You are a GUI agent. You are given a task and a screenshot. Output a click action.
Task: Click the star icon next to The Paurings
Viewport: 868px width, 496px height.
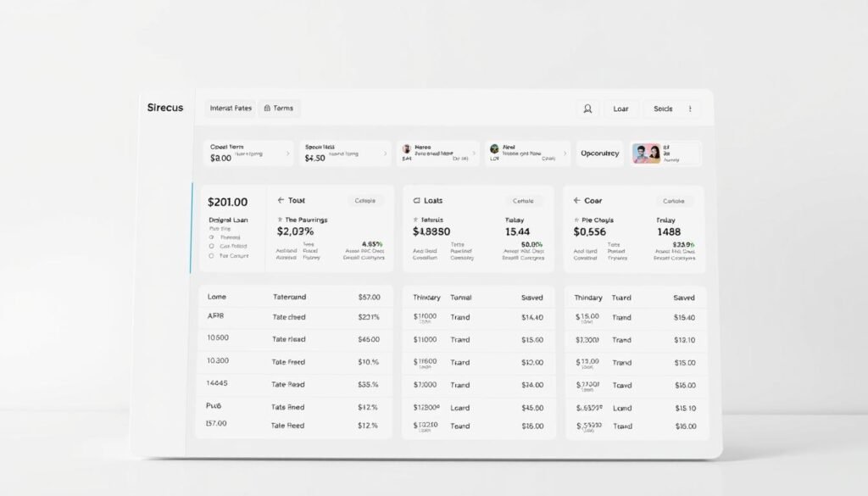click(x=280, y=220)
